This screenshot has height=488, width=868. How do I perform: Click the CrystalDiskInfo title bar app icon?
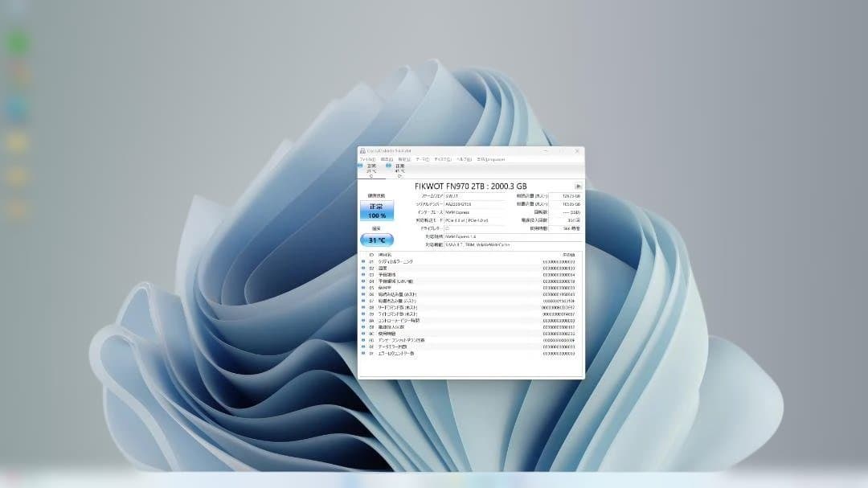[362, 151]
